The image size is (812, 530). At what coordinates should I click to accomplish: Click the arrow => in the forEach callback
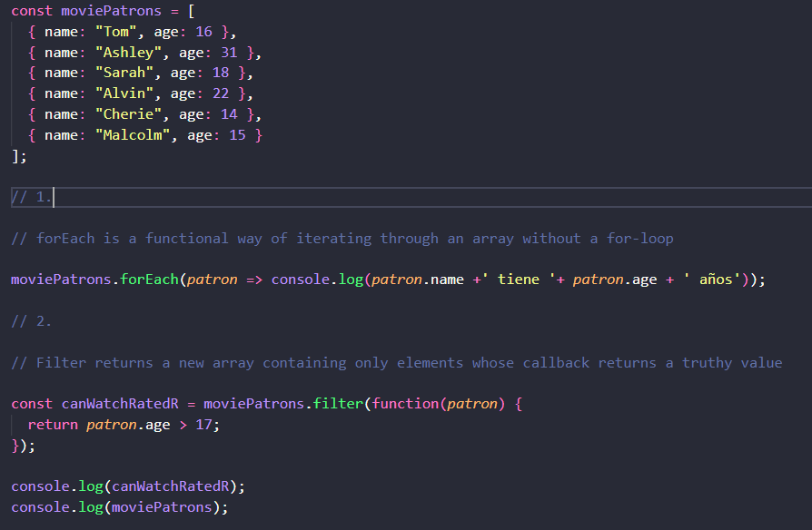point(253,280)
